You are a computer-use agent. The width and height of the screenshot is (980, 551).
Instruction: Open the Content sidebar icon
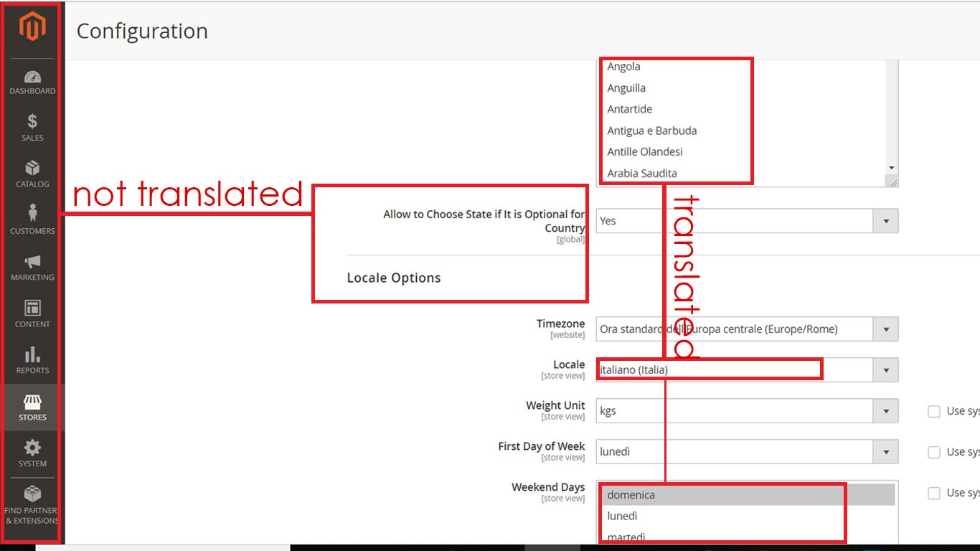click(32, 309)
